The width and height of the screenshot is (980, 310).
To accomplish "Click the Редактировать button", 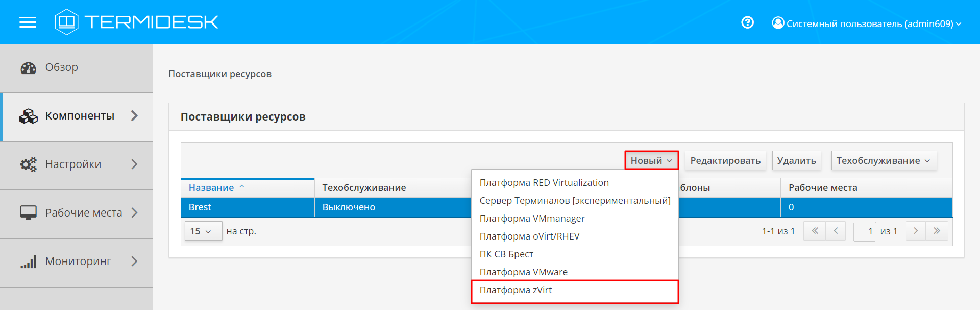I will tap(725, 160).
